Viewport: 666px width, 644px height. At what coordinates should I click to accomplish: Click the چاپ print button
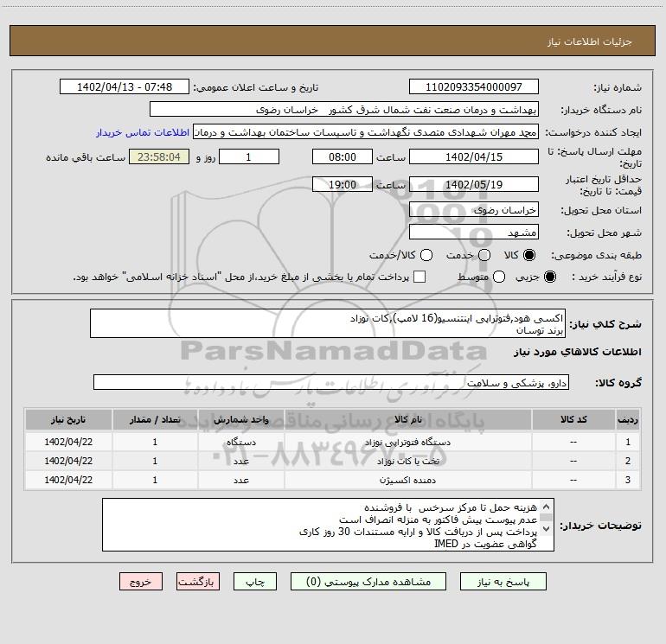255,582
